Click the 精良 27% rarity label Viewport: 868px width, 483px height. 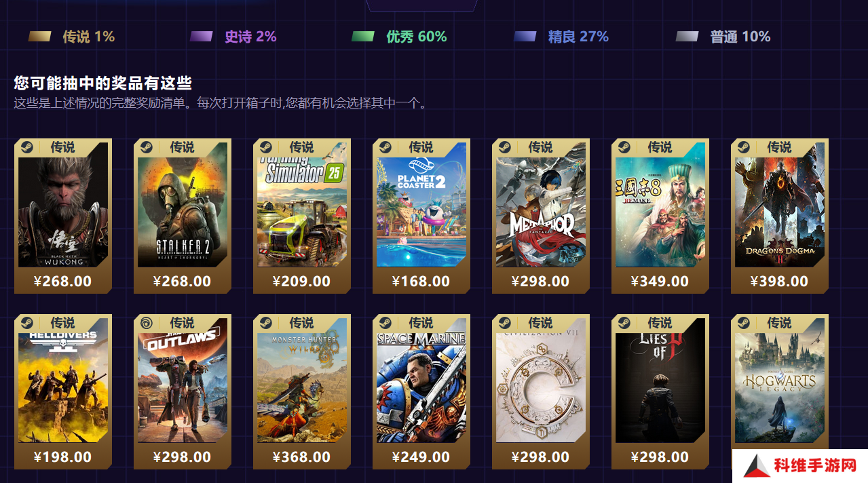(578, 37)
